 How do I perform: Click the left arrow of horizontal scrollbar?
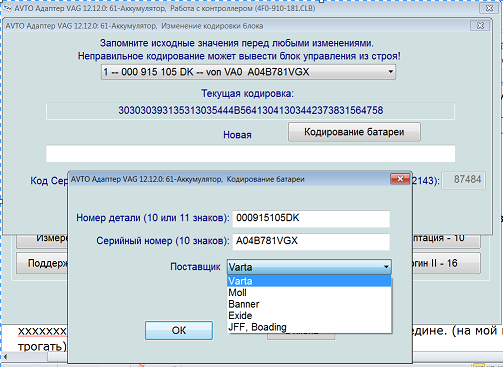tap(6, 357)
